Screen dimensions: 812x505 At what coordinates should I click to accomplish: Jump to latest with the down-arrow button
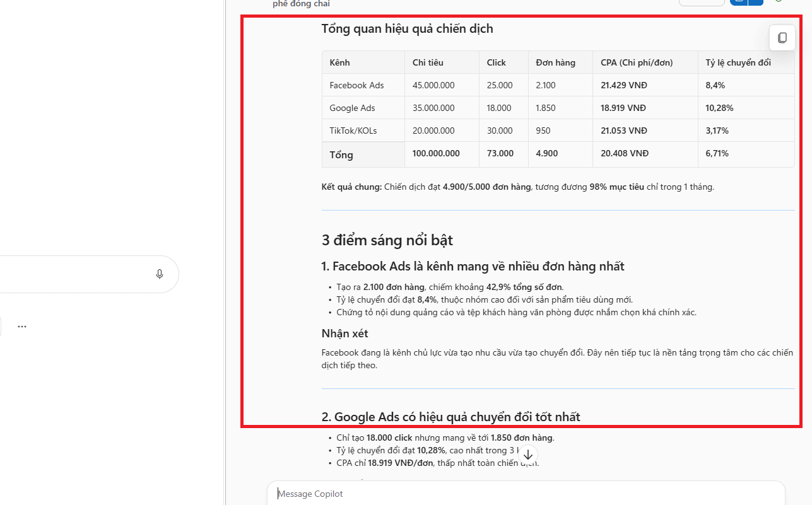[529, 455]
